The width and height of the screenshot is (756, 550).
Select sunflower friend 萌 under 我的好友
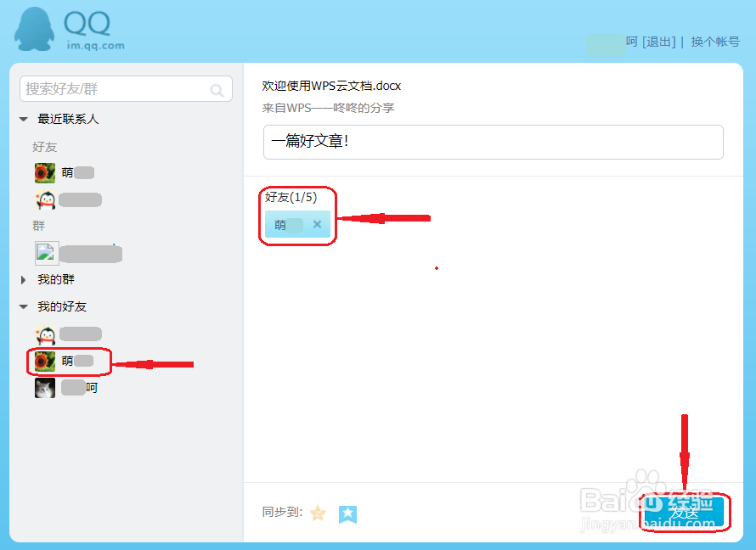64,362
